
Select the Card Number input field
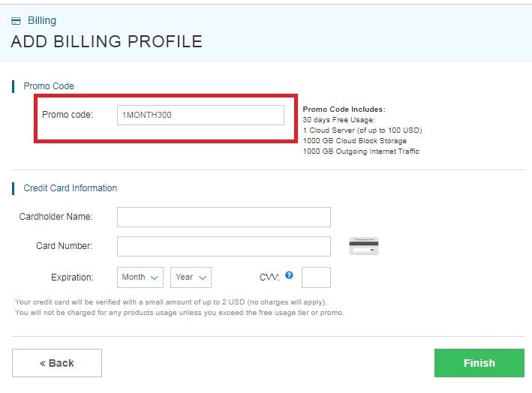(224, 246)
